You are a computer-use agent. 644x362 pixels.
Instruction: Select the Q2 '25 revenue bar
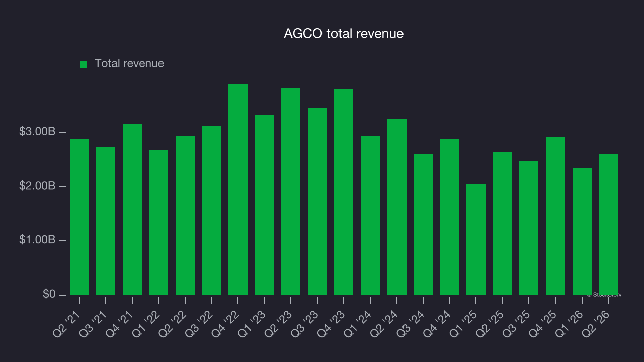coord(503,224)
